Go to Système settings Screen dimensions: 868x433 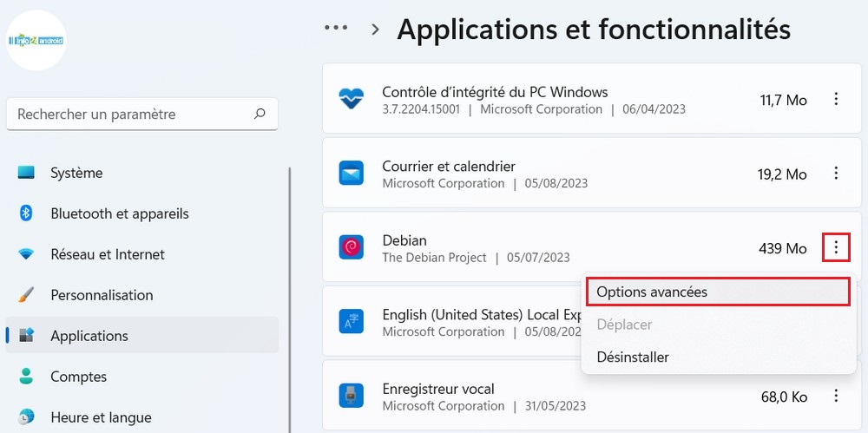pyautogui.click(x=141, y=173)
